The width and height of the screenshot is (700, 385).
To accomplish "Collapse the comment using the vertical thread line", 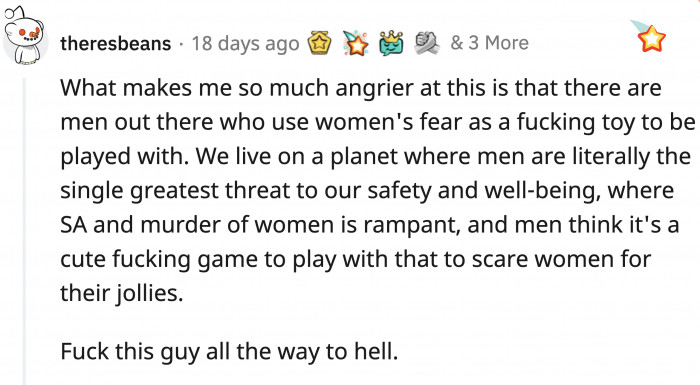I will coord(25,231).
